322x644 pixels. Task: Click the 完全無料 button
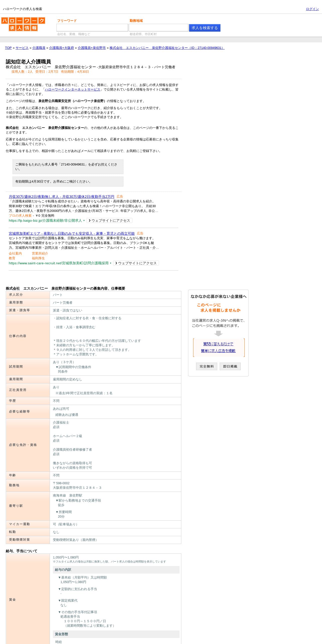click(x=207, y=366)
